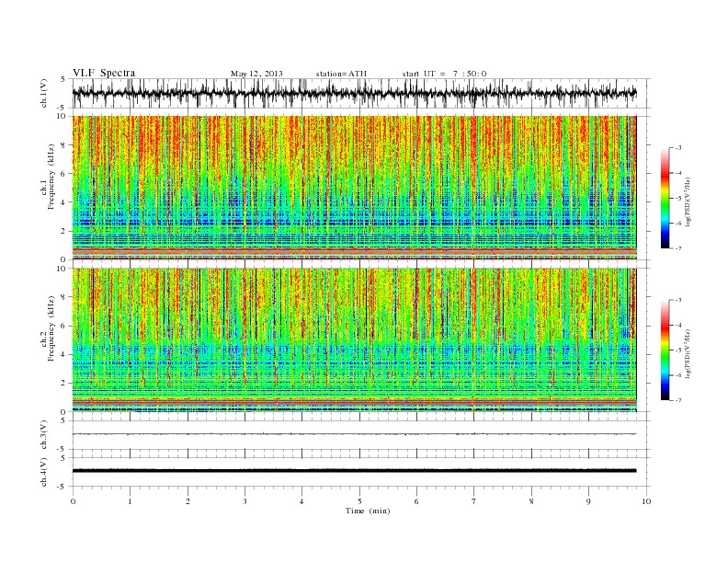
Task: Click time axis tick label '4'
Action: click(x=301, y=501)
